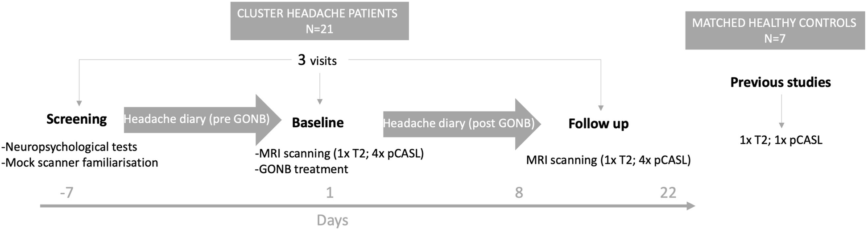The image size is (868, 230).
Task: Select day 8 on the timeline
Action: pyautogui.click(x=519, y=192)
